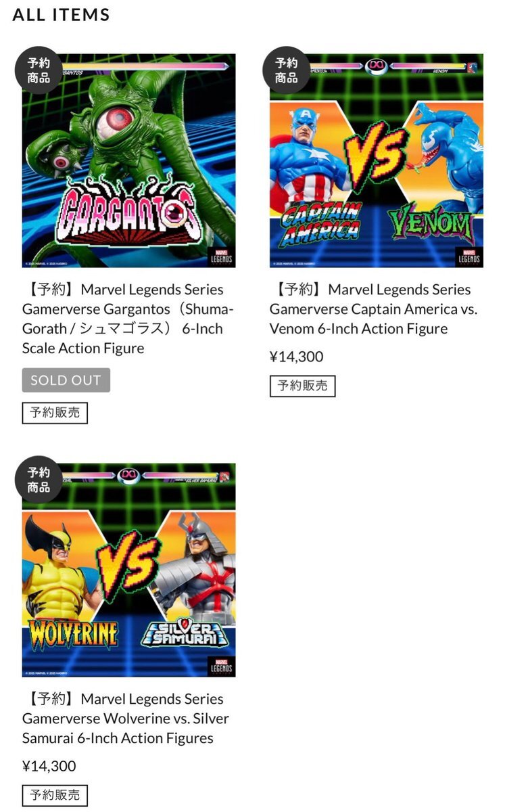
Task: Click the ¥14,300 price of Wolverine set
Action: pyautogui.click(x=49, y=766)
